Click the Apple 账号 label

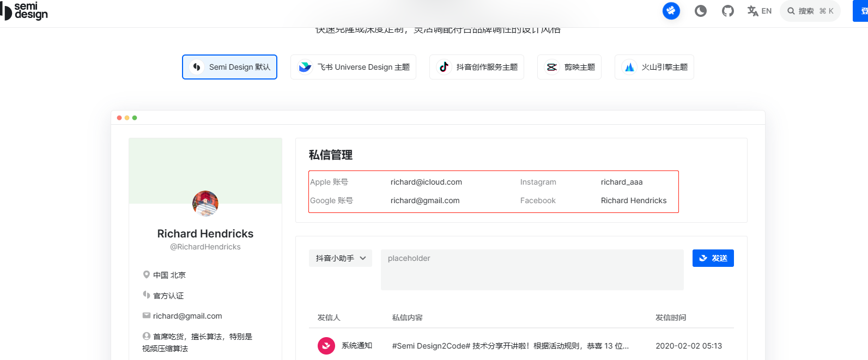329,182
